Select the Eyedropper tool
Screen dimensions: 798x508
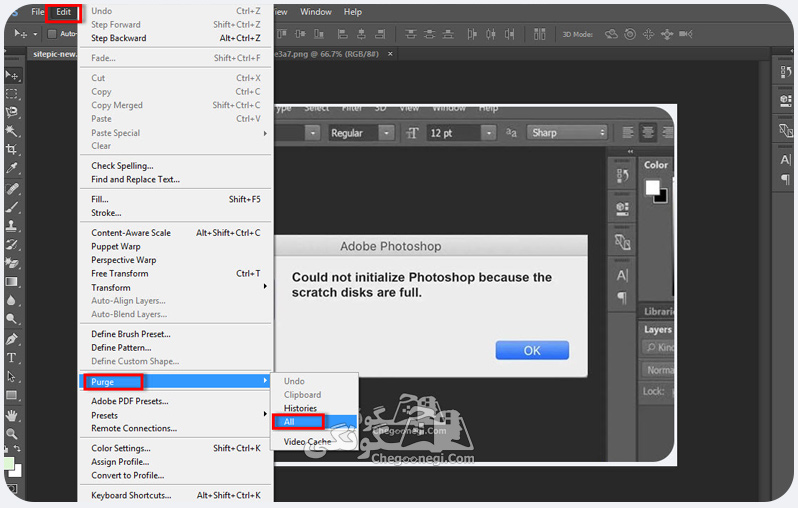[12, 168]
